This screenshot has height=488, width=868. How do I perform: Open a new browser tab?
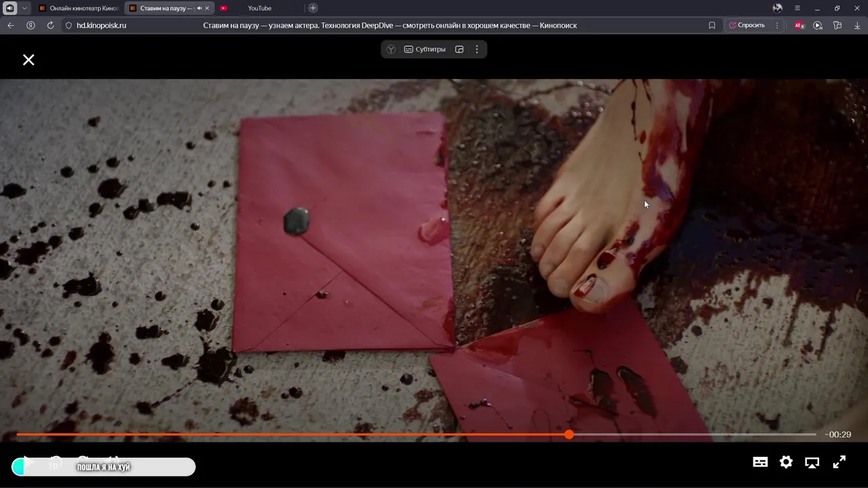point(313,8)
